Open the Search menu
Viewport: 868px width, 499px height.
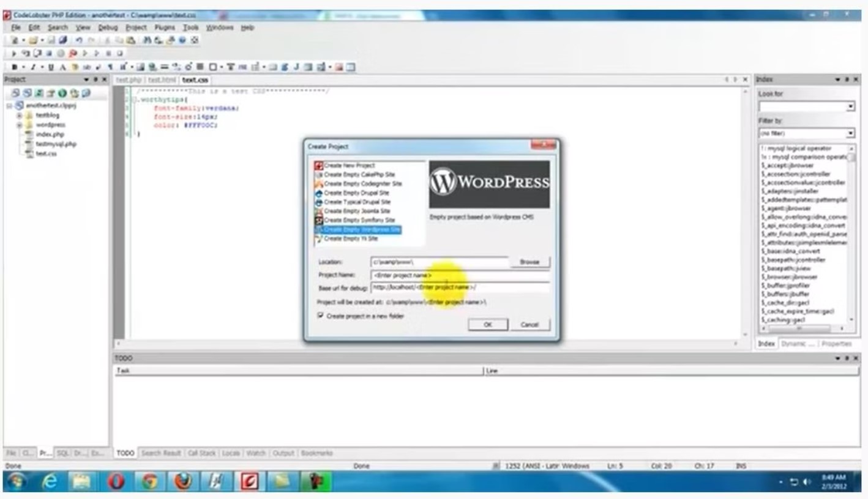pos(58,28)
